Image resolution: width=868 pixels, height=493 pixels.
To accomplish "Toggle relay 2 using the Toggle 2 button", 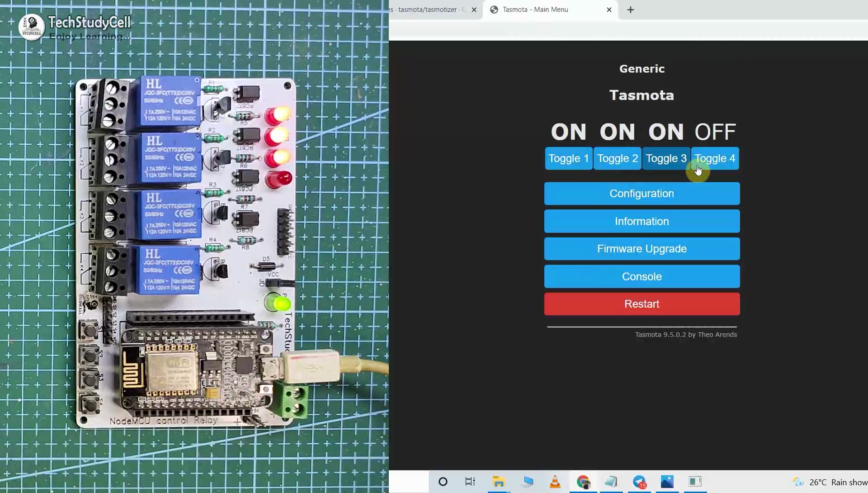I will click(617, 158).
